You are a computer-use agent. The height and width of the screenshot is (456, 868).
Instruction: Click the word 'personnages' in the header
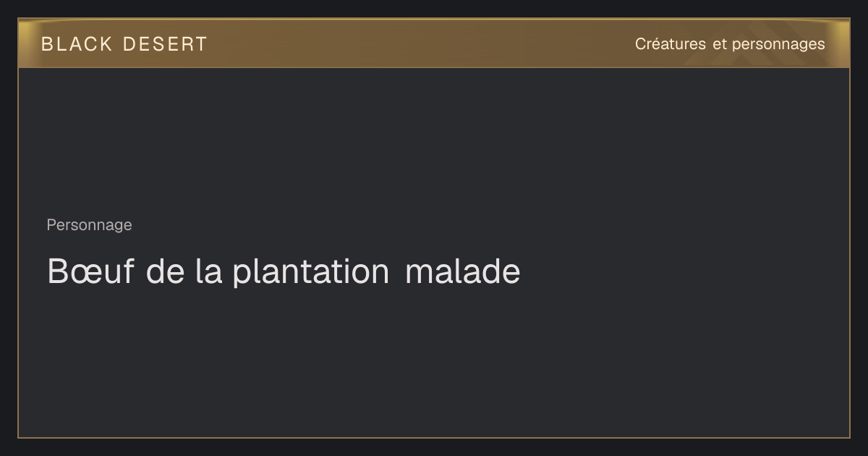(x=778, y=45)
